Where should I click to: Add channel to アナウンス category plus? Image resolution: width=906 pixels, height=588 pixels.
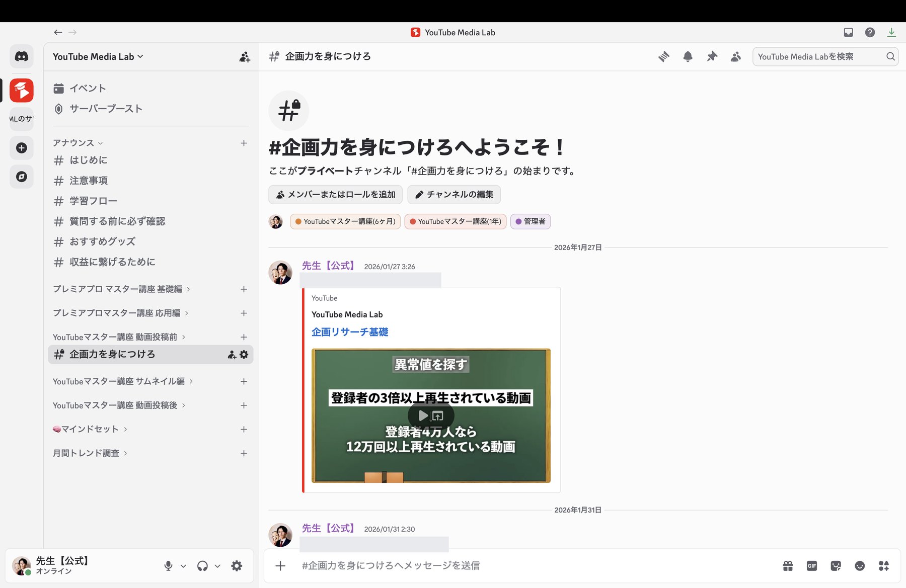click(x=244, y=143)
